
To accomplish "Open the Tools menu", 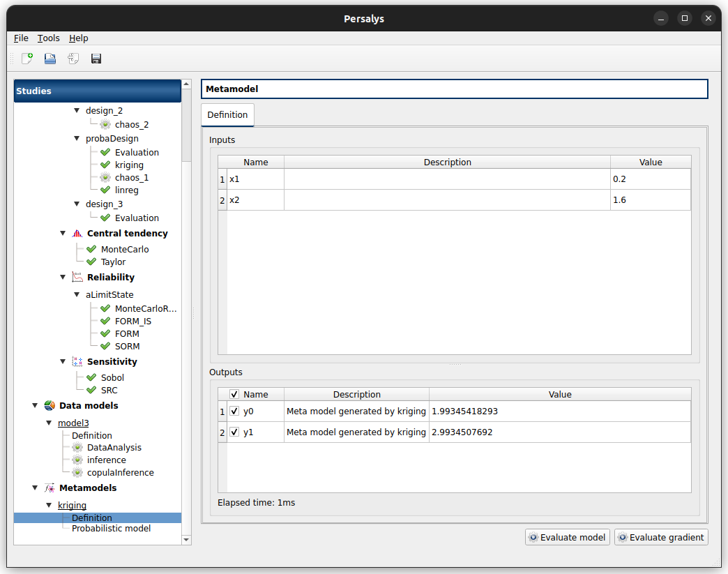I will click(x=49, y=38).
